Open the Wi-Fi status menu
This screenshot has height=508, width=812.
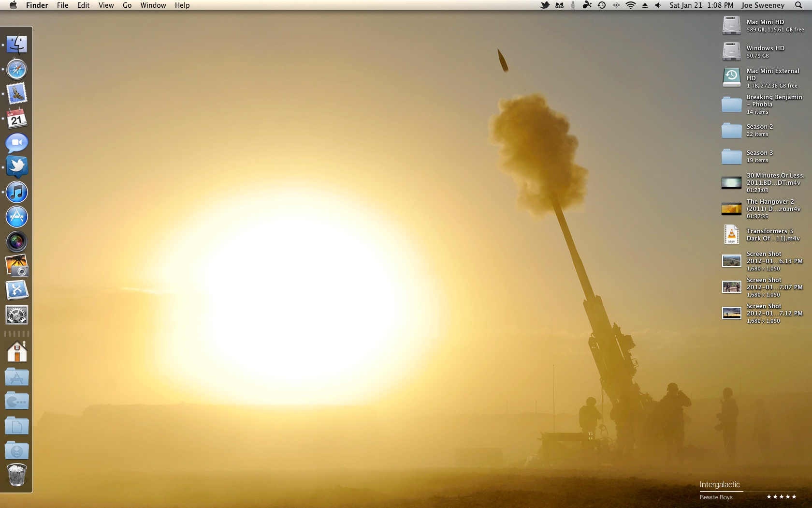(631, 5)
